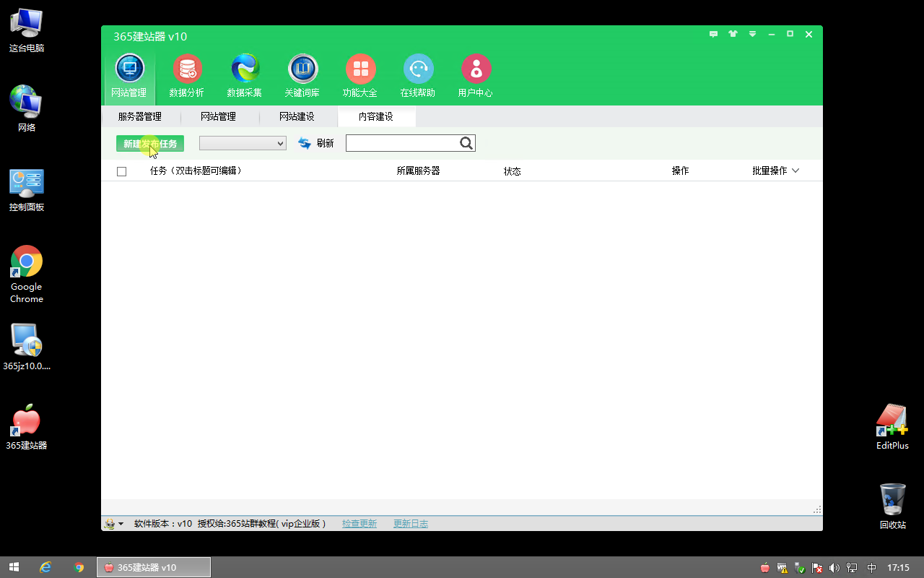Click the safely remove hardware tray icon
Viewport: 924px width, 578px height.
click(x=800, y=568)
